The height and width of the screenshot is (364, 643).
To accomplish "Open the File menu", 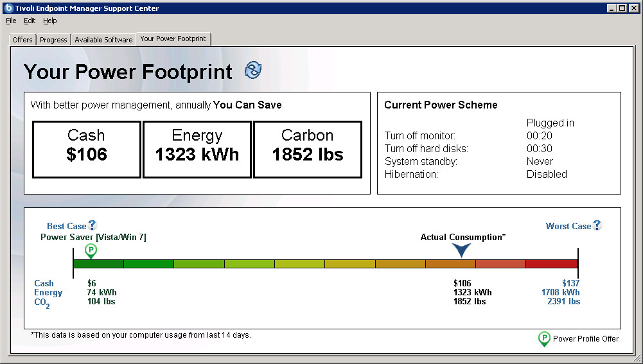I will click(11, 21).
